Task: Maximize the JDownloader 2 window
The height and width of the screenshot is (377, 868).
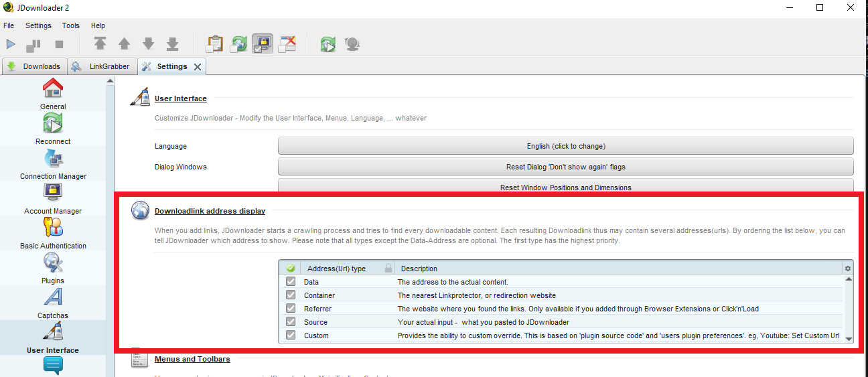Action: [x=820, y=8]
